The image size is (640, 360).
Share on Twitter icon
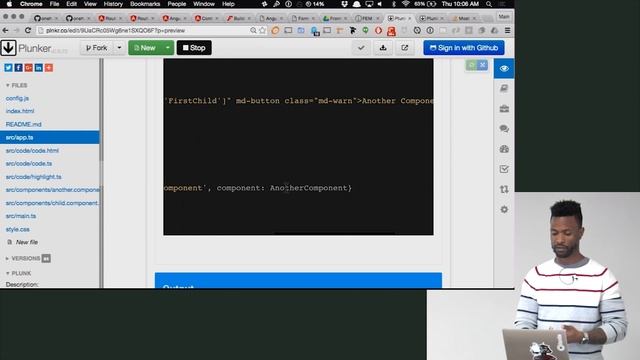tap(8, 68)
